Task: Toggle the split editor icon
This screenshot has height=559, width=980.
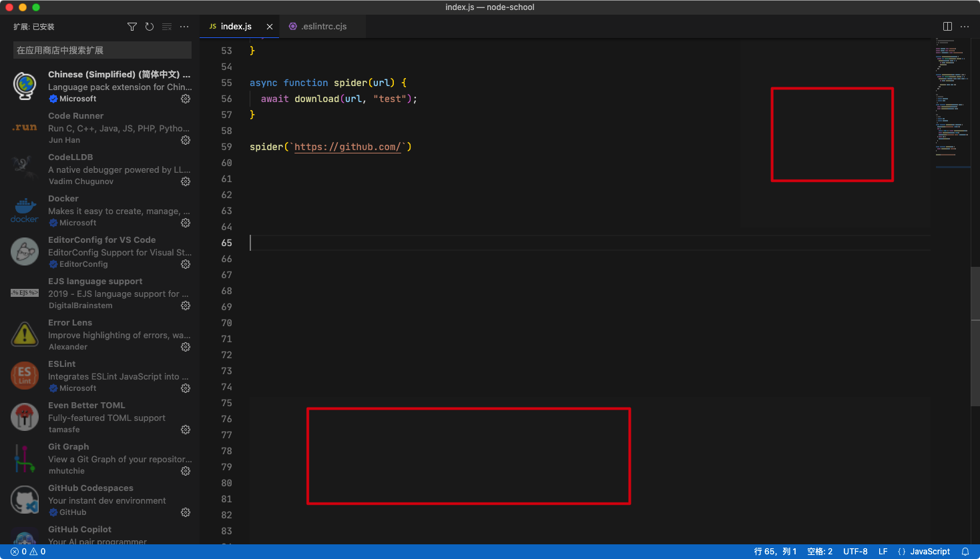Action: point(947,26)
